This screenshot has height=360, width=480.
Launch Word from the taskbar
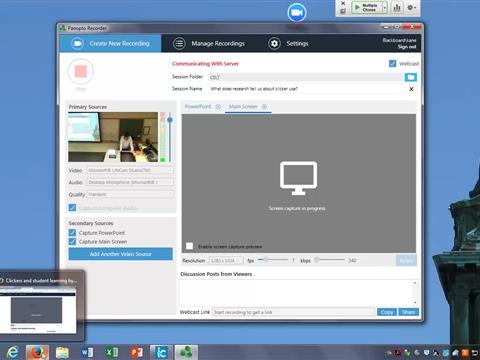[87, 352]
